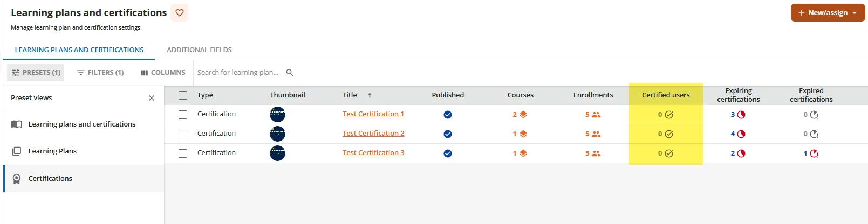
Task: Click the Courses column header
Action: 521,95
